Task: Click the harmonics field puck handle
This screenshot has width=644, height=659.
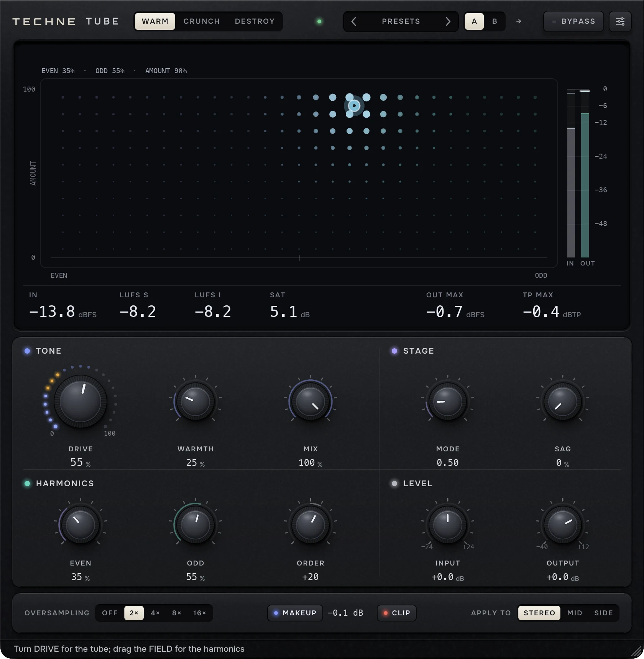Action: point(354,105)
